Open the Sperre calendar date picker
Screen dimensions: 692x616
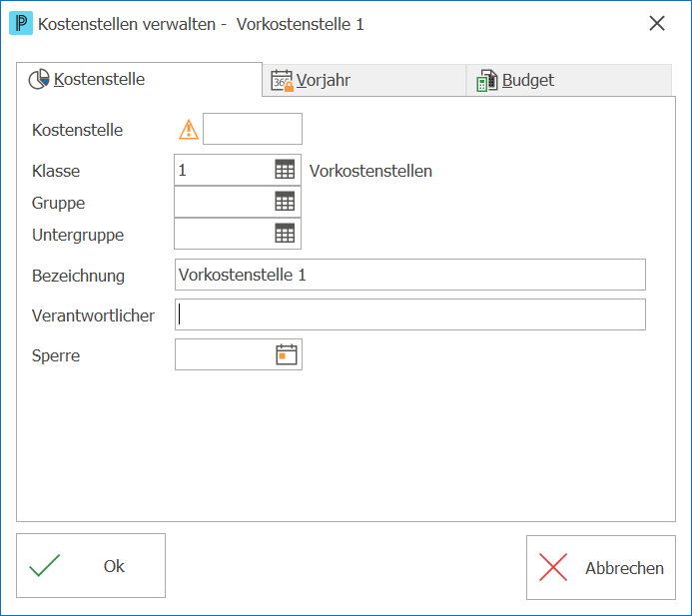[287, 354]
